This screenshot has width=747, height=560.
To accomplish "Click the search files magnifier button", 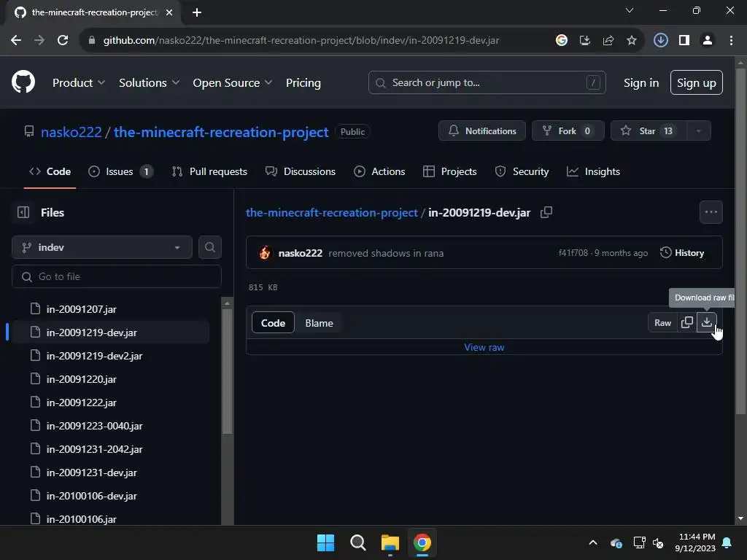I will (209, 247).
